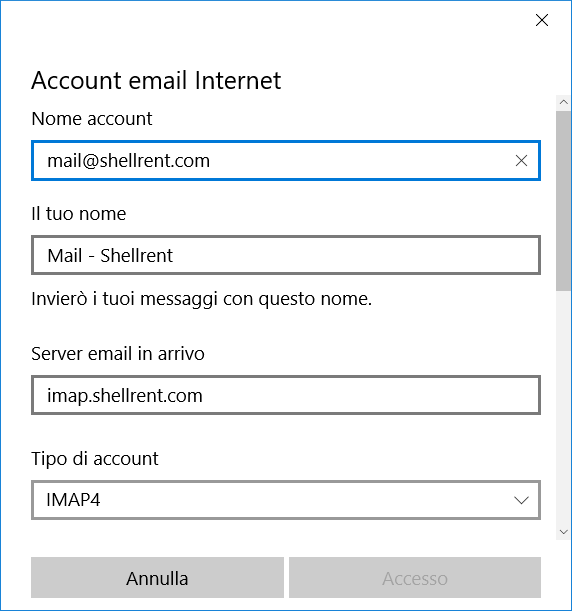Image resolution: width=572 pixels, height=611 pixels.
Task: Click the Server email in arrivo label
Action: 118,354
